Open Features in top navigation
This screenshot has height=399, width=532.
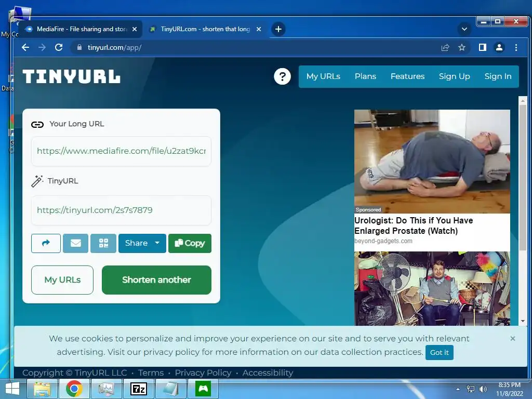click(x=407, y=76)
